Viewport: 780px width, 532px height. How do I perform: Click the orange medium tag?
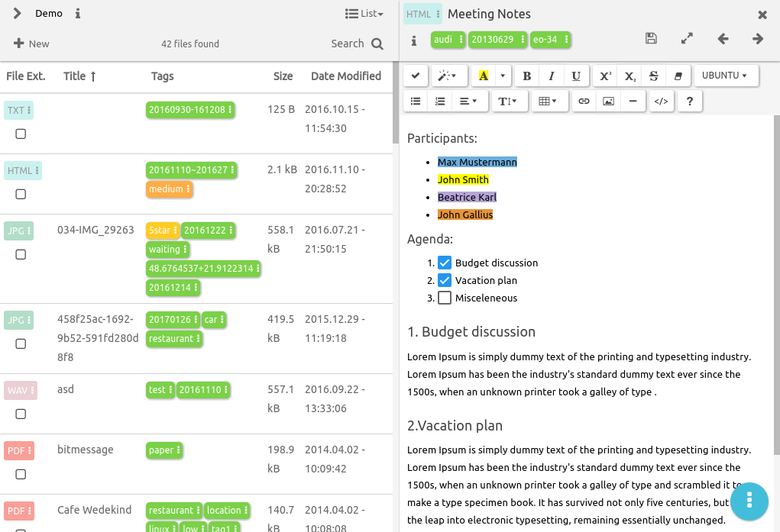click(x=166, y=189)
